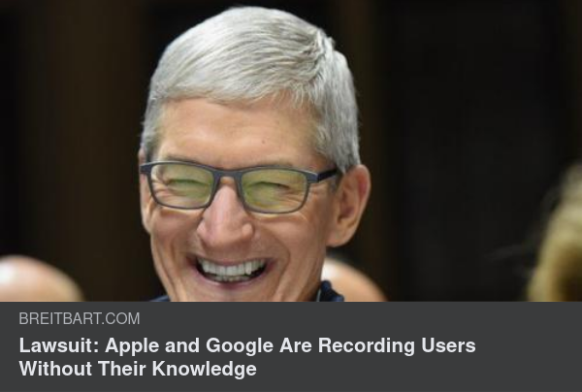Click the man's nose in the preview image
Viewport: 582px width, 392px height.
pos(223,219)
